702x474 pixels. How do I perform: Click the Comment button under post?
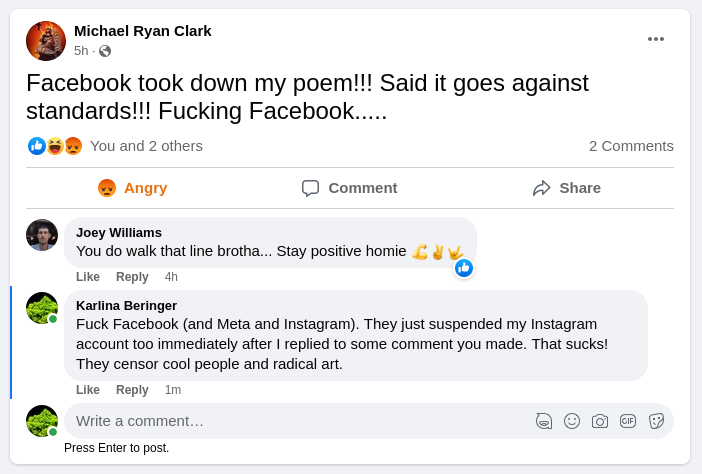349,188
